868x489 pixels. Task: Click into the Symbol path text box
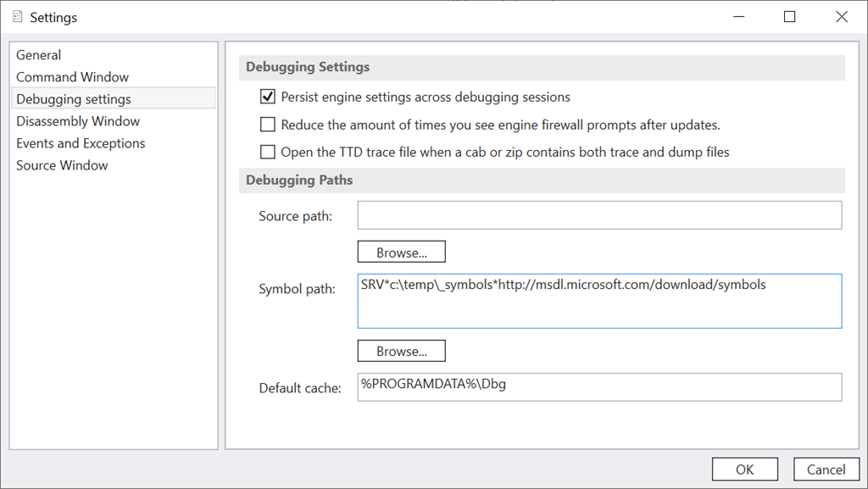tap(599, 305)
